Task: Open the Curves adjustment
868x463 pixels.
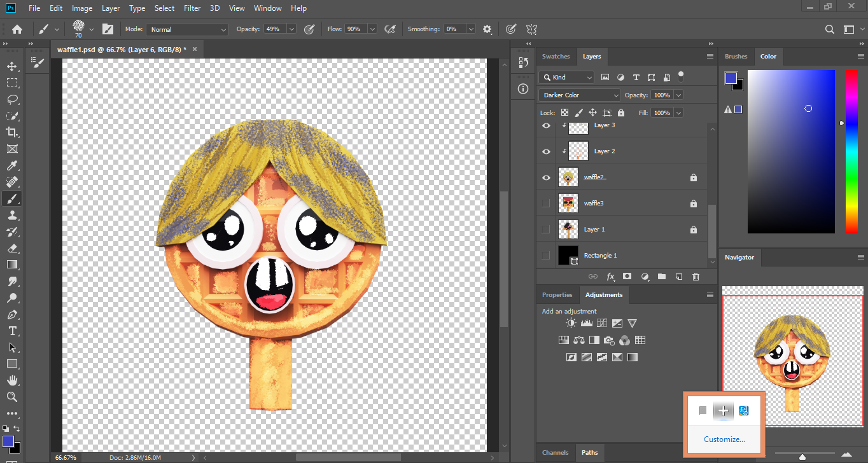Action: tap(601, 322)
